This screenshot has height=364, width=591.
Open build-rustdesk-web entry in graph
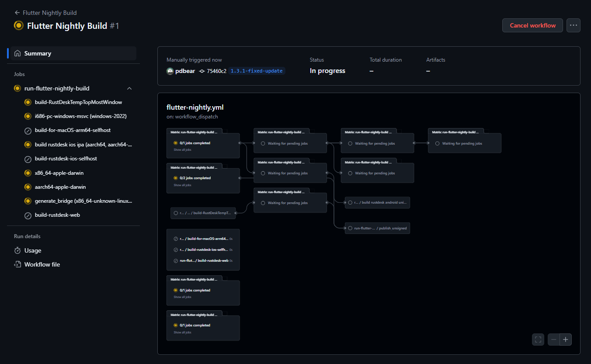point(203,260)
